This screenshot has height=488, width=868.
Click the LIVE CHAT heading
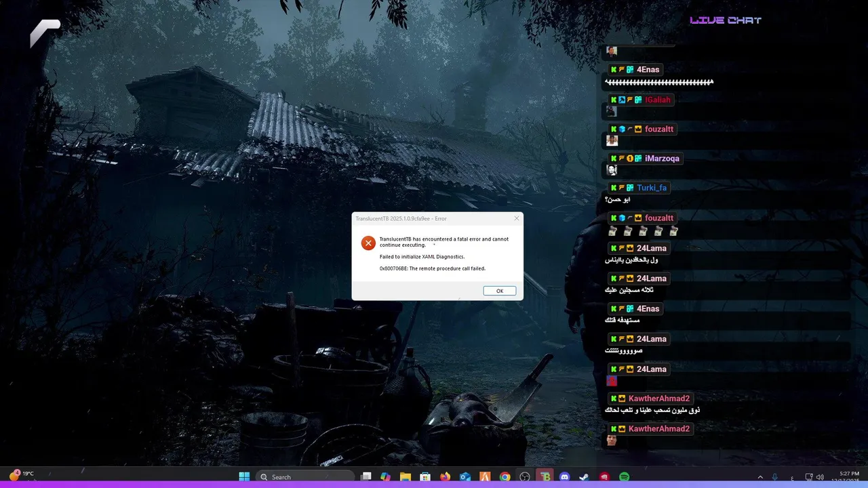(x=726, y=20)
